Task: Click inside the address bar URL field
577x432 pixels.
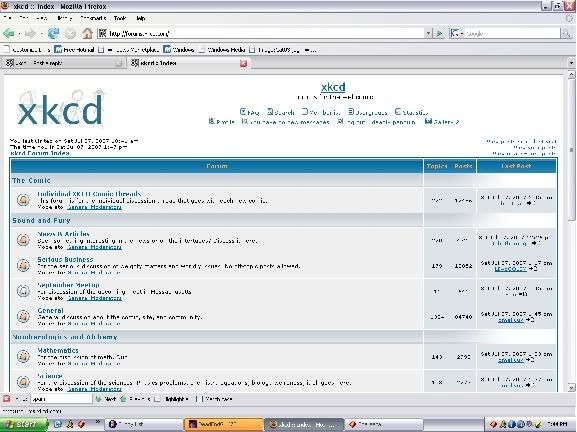Action: pos(261,33)
